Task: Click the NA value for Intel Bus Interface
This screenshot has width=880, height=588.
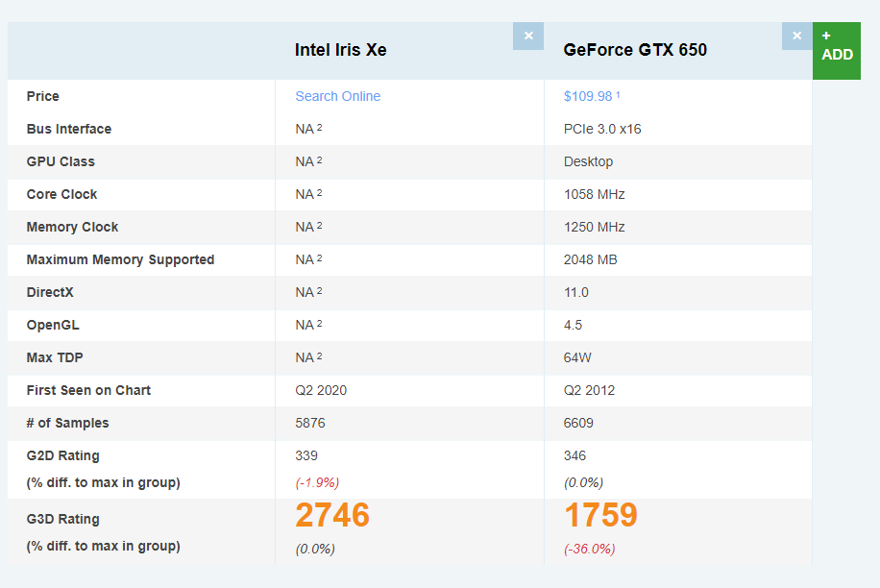Action: pyautogui.click(x=308, y=129)
